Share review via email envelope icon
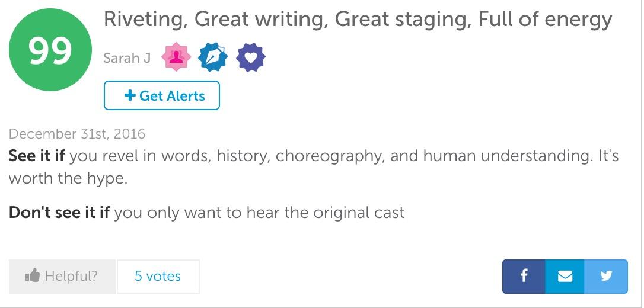 tap(565, 276)
